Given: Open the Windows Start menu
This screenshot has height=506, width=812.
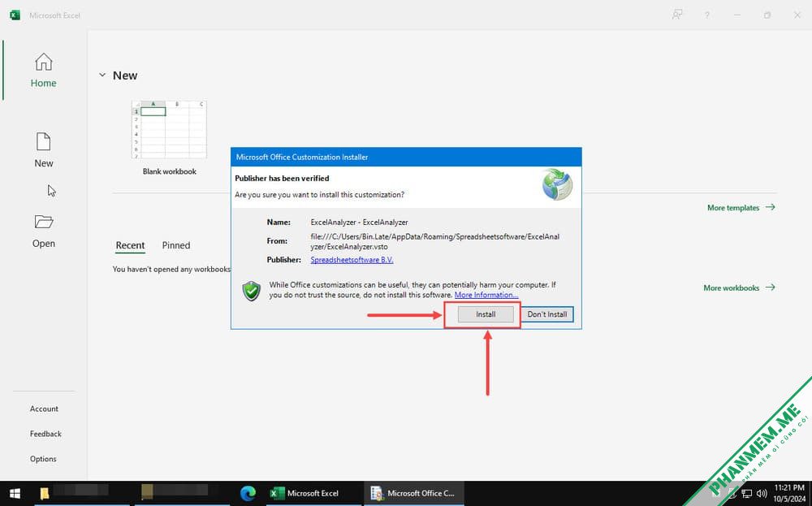Looking at the screenshot, I should [15, 493].
